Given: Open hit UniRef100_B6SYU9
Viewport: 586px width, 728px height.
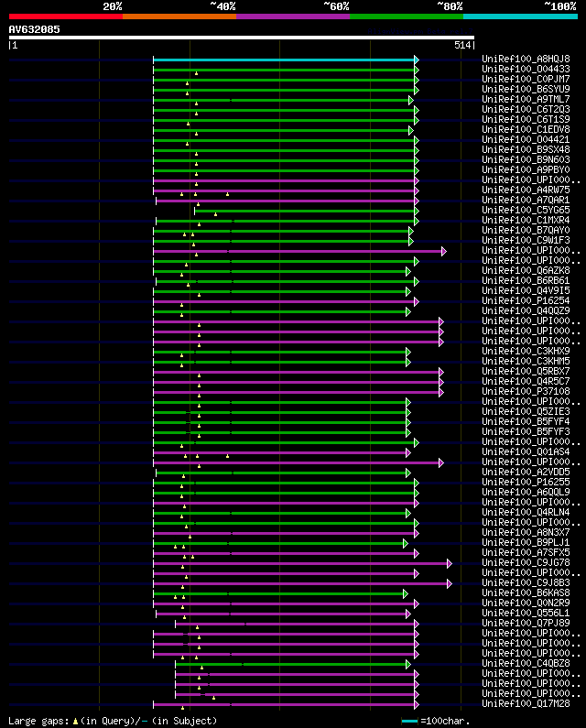Looking at the screenshot, I should [526, 89].
